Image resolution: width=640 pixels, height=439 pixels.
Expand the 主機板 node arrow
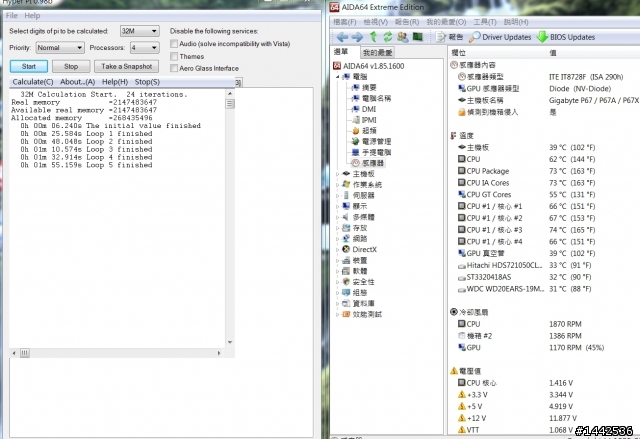[338, 174]
